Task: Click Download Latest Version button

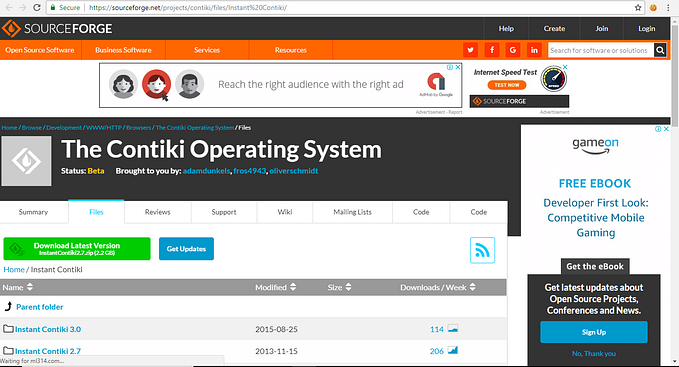Action: [77, 249]
